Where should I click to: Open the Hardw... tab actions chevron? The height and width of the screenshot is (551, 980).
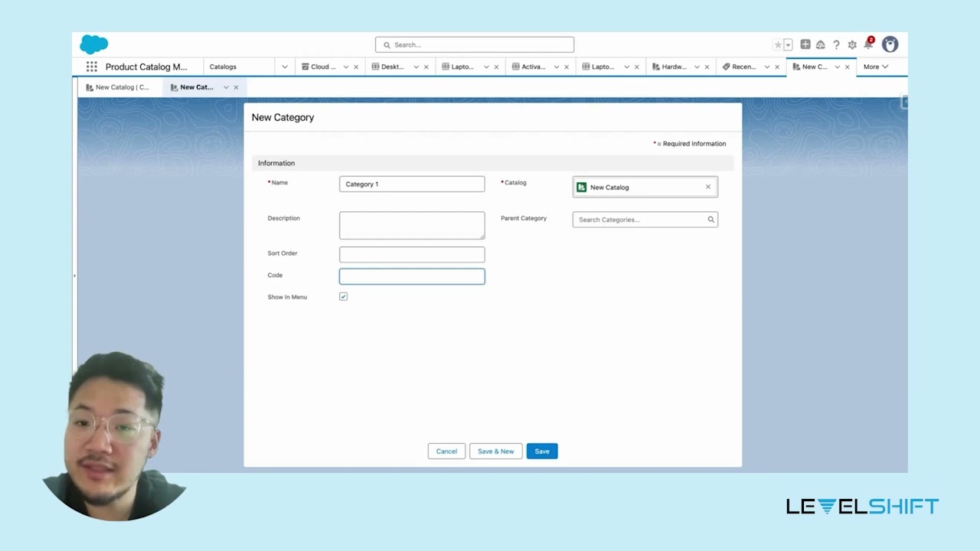(697, 67)
